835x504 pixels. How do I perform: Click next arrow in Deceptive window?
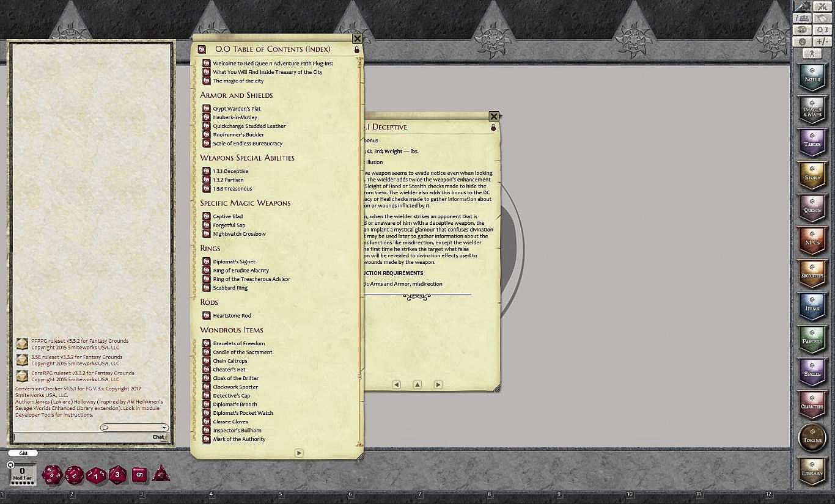click(438, 385)
